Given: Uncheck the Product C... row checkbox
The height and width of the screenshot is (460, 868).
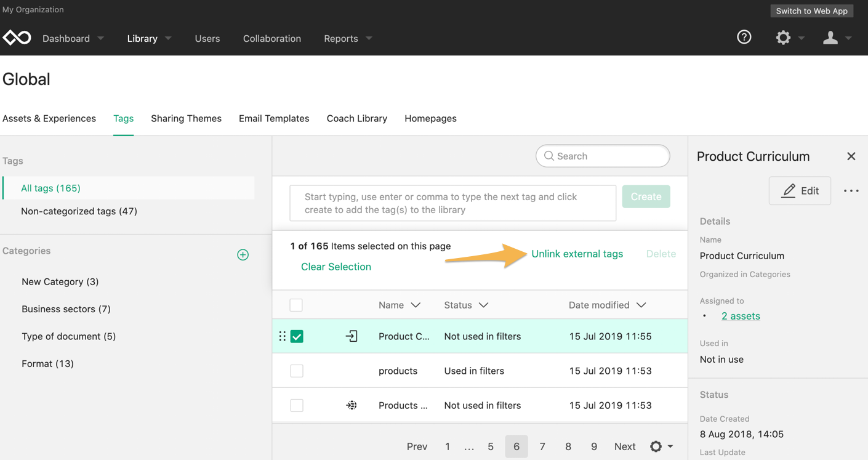Looking at the screenshot, I should 297,336.
